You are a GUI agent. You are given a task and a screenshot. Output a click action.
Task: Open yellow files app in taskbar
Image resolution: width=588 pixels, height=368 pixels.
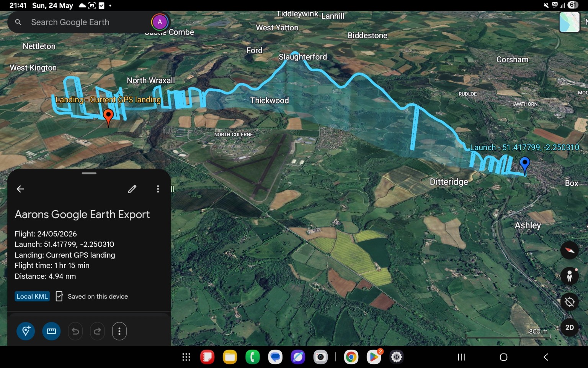pyautogui.click(x=230, y=357)
